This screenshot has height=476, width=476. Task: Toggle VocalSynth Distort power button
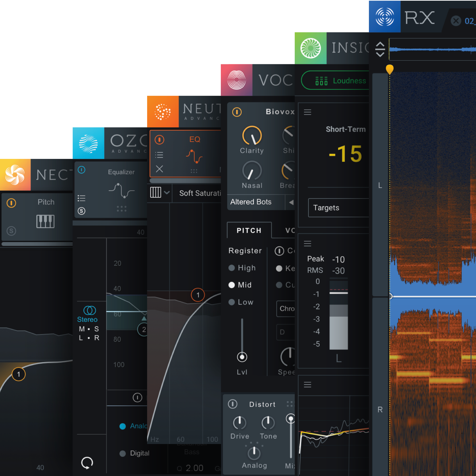pyautogui.click(x=233, y=404)
